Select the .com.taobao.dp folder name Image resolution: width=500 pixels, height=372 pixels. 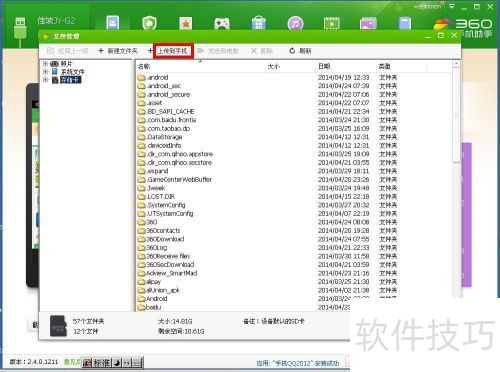[x=168, y=129]
